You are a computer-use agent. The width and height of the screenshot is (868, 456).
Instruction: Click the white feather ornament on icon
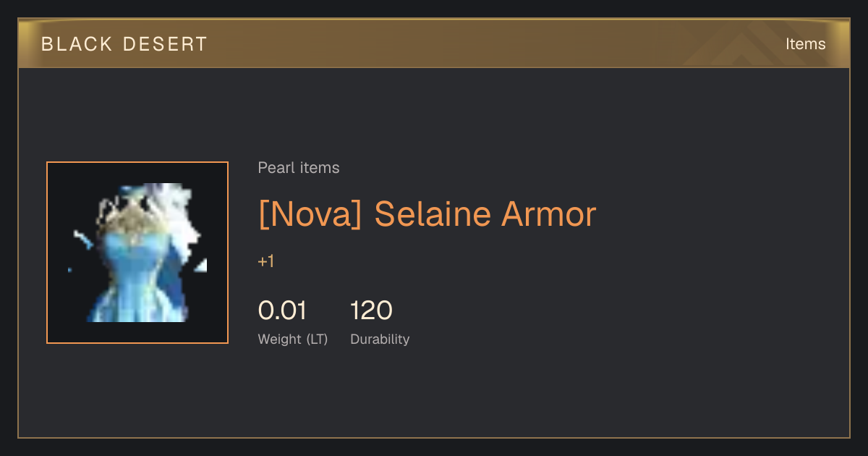pos(177,217)
